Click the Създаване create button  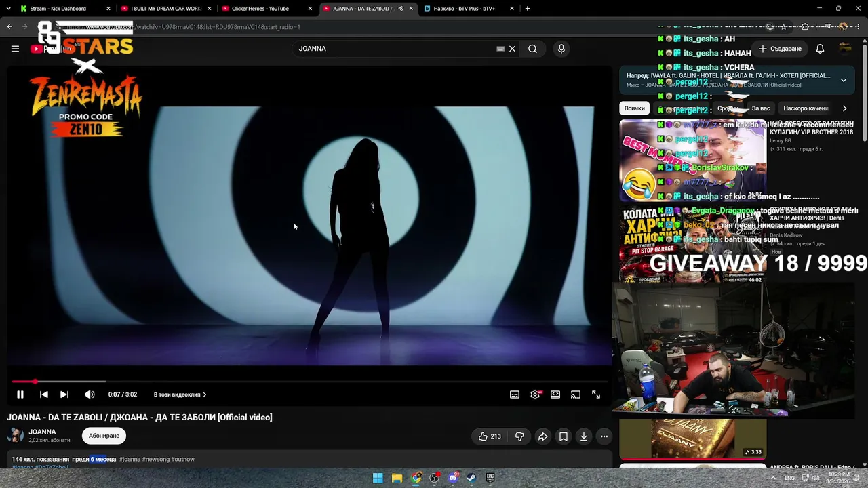click(780, 49)
